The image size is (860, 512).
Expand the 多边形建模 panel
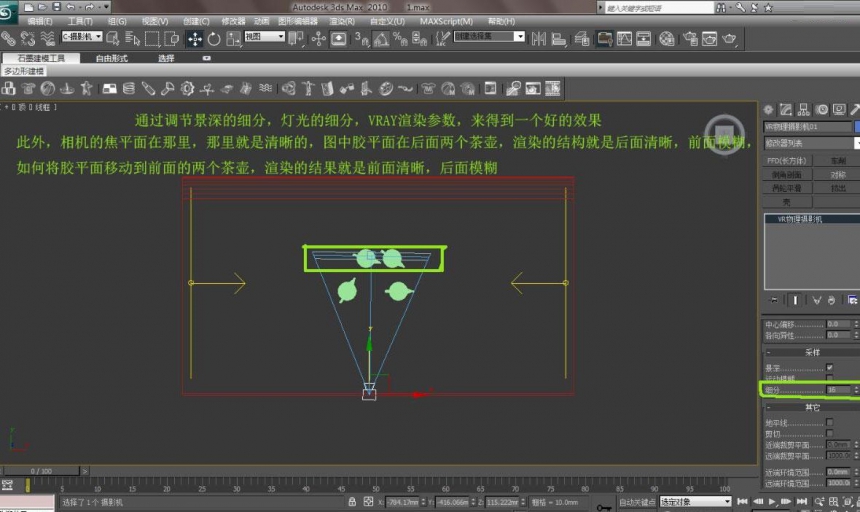(x=25, y=71)
